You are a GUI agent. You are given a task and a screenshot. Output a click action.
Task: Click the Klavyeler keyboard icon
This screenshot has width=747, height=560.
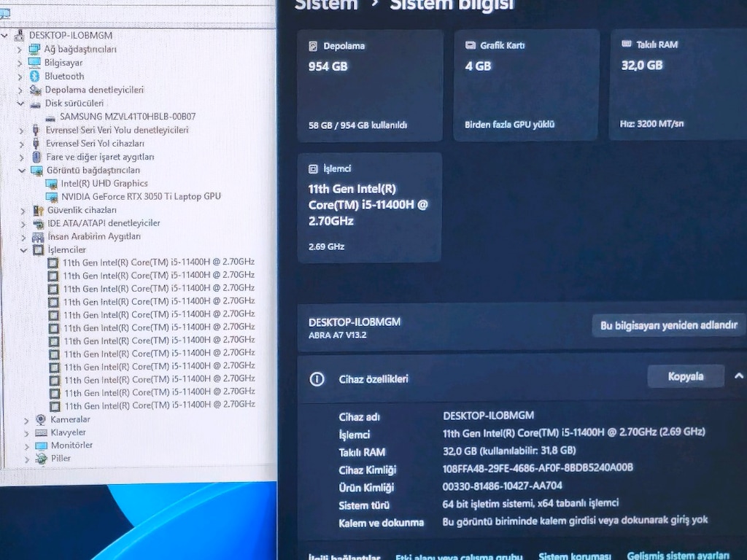42,432
